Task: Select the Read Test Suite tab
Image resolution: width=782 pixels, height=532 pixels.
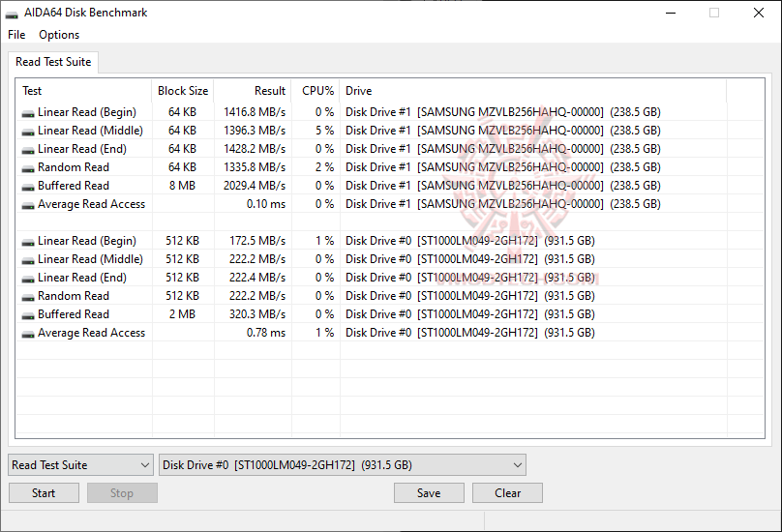Action: 53,62
